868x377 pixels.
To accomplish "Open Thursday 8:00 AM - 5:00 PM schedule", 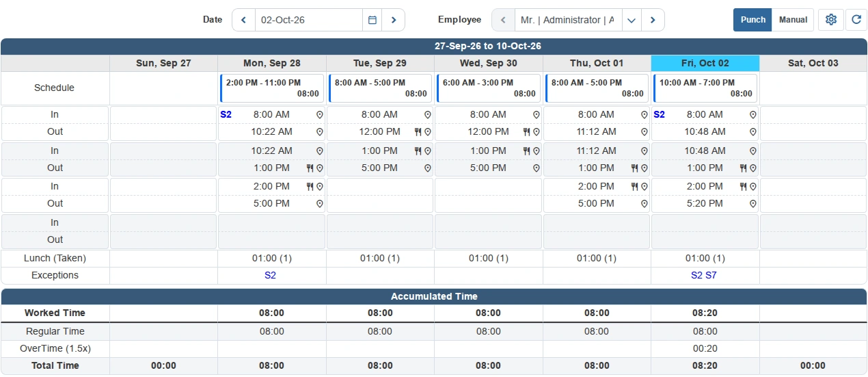I will coord(597,88).
